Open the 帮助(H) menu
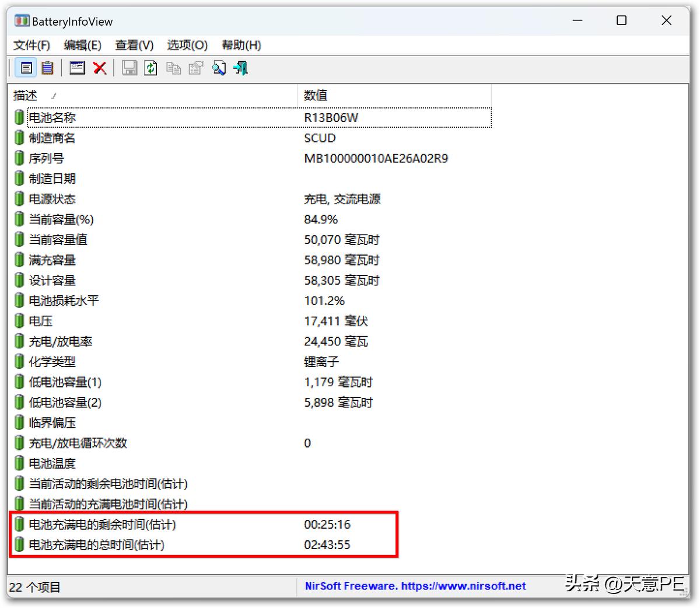 (x=240, y=45)
